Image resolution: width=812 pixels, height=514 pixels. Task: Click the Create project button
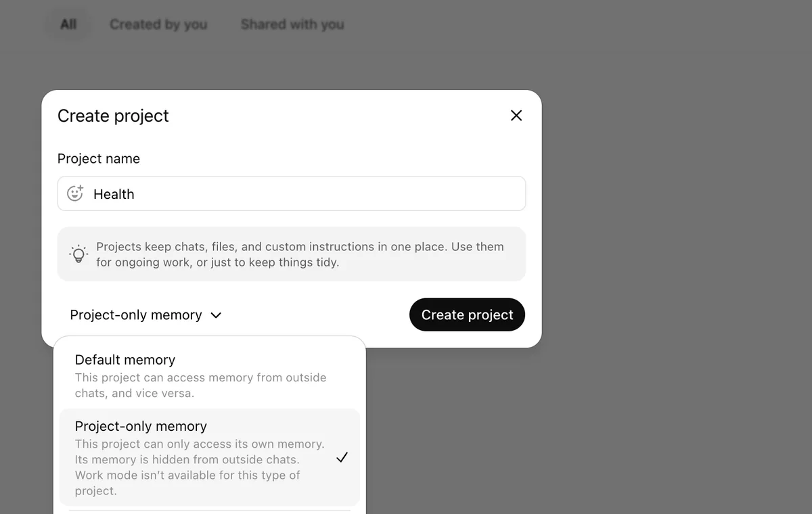click(x=467, y=314)
